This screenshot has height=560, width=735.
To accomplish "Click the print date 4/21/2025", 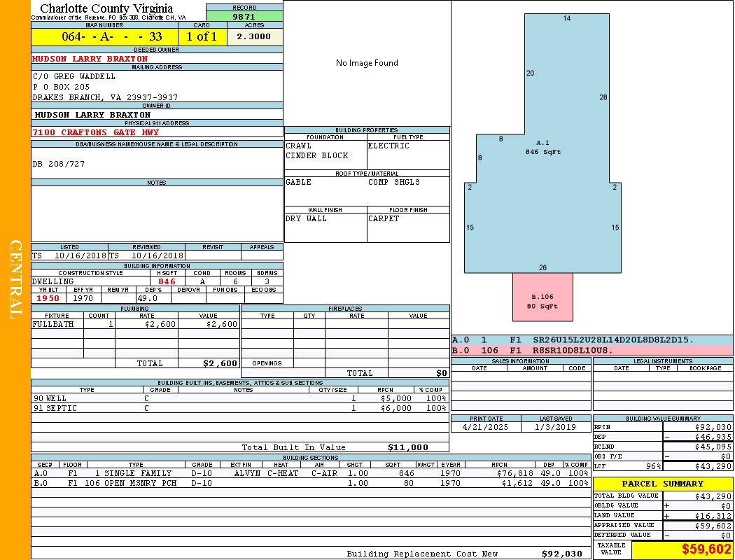I will (x=486, y=427).
